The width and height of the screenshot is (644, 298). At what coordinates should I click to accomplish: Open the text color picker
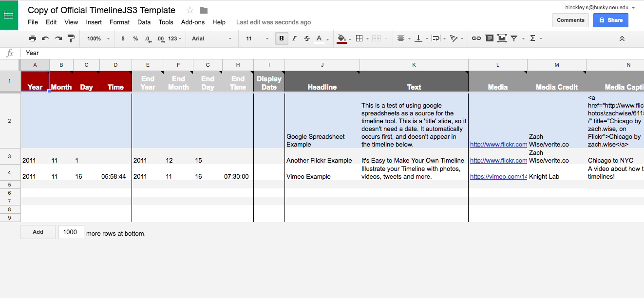coord(321,38)
